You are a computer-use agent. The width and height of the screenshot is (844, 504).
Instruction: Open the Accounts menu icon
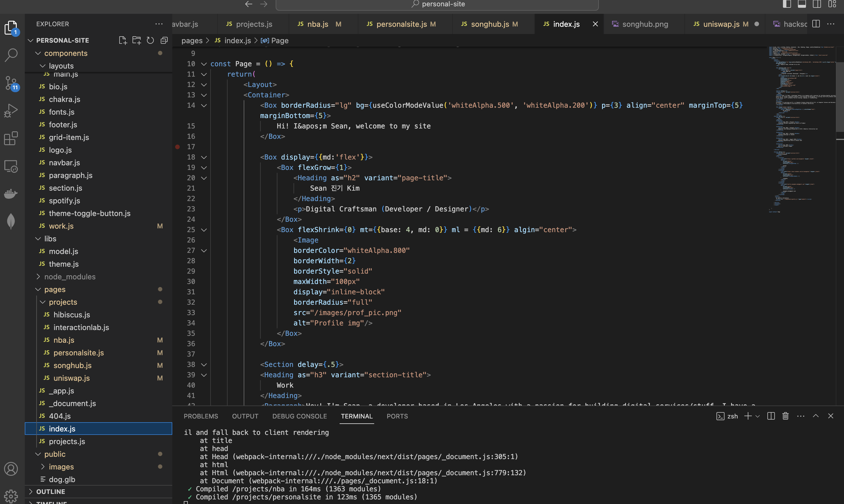click(11, 469)
